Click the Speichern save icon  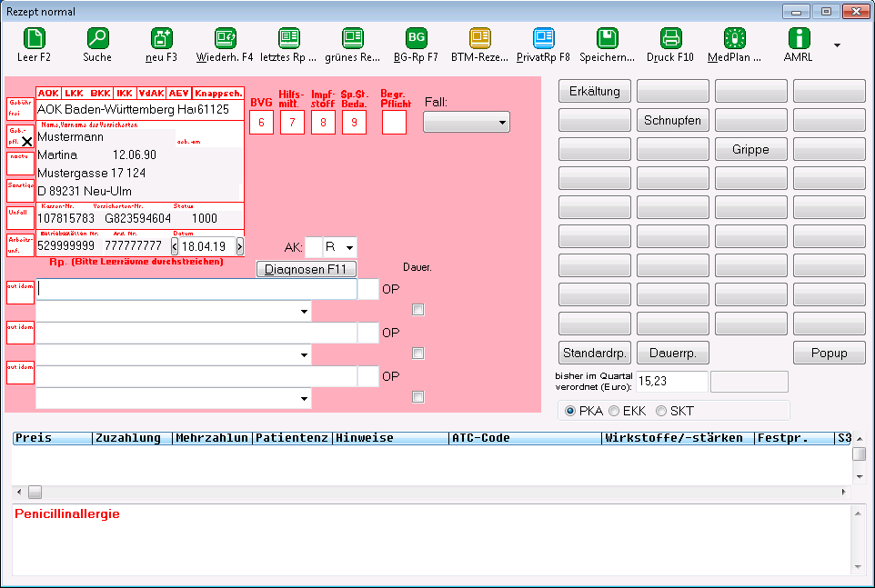point(608,38)
